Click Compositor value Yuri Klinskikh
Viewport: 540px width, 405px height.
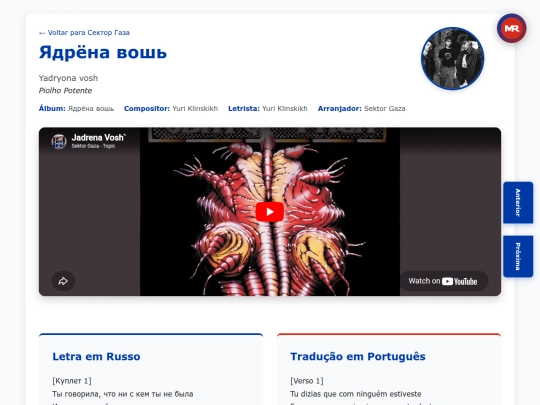[195, 108]
